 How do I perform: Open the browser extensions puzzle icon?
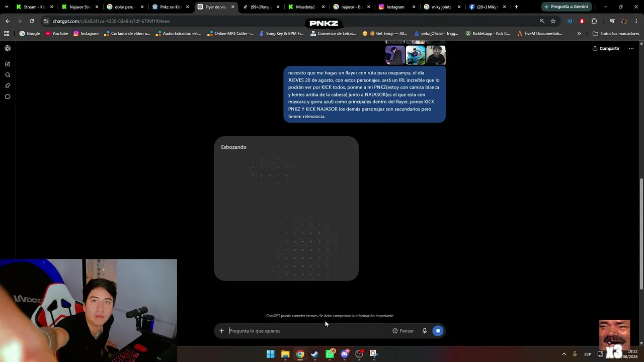click(594, 21)
